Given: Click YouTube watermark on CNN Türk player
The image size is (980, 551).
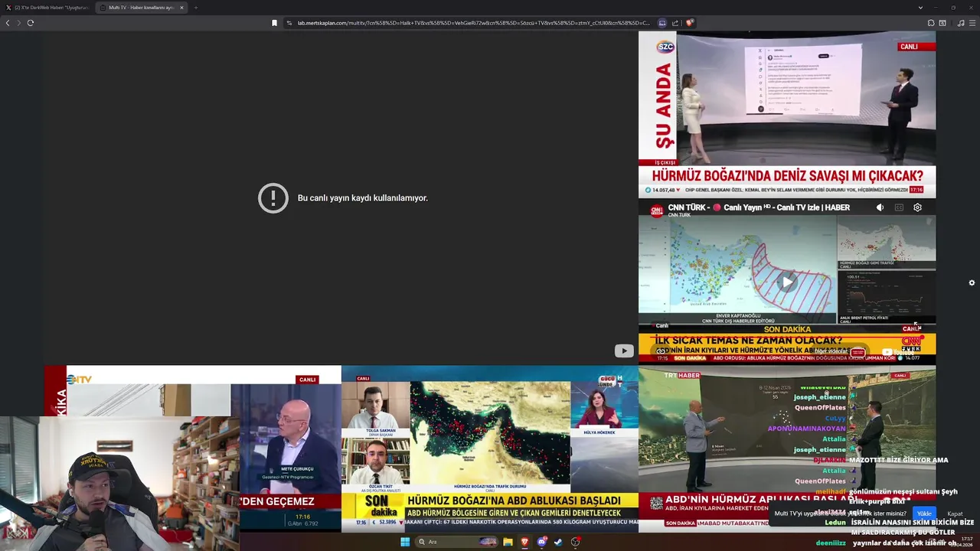Looking at the screenshot, I should point(897,352).
